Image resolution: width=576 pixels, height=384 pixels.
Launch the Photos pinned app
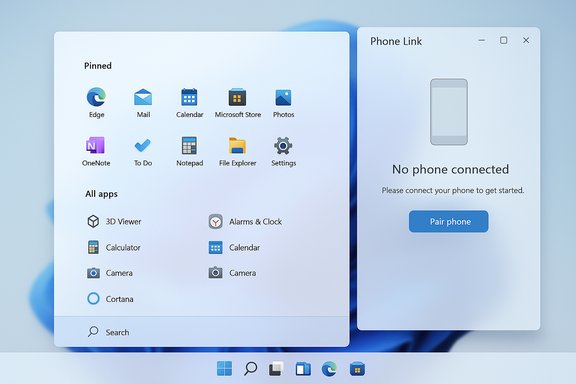283,103
